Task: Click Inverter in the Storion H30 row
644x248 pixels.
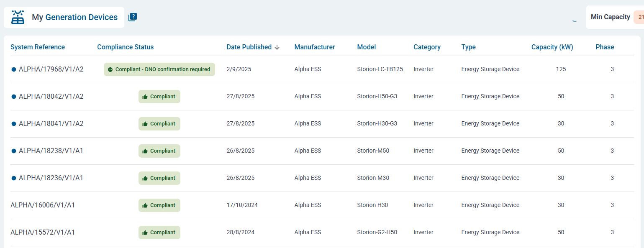Action: [x=423, y=205]
